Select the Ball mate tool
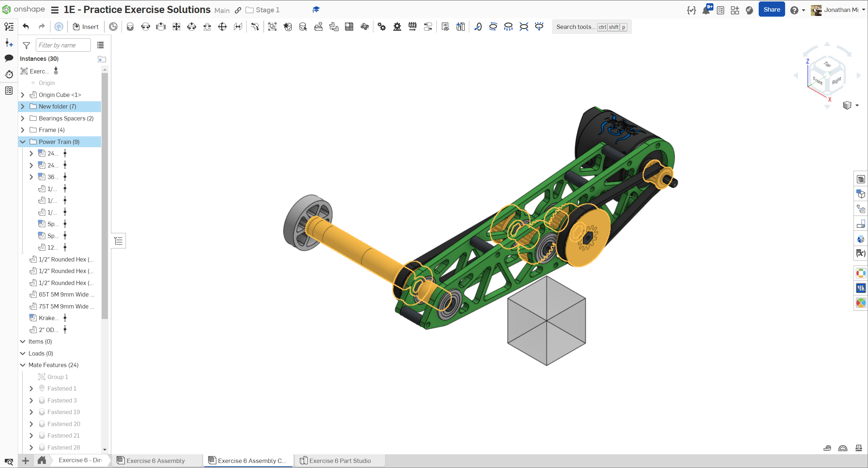Screen dimensions: 868x468 (x=222, y=27)
